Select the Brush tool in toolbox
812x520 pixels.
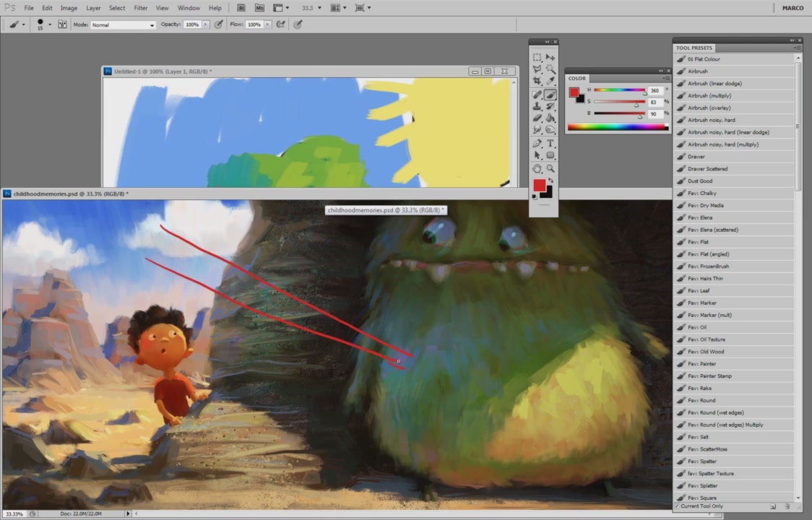point(550,95)
